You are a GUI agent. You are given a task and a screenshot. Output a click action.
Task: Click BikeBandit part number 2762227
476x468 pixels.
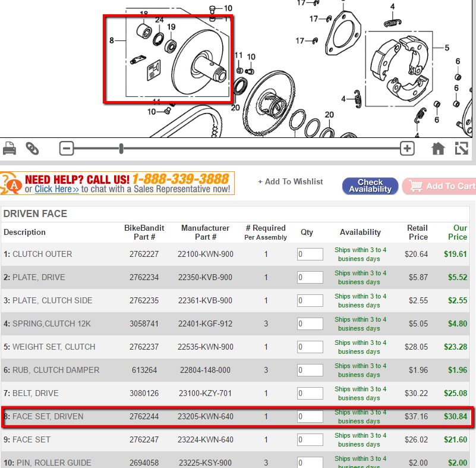click(x=144, y=254)
